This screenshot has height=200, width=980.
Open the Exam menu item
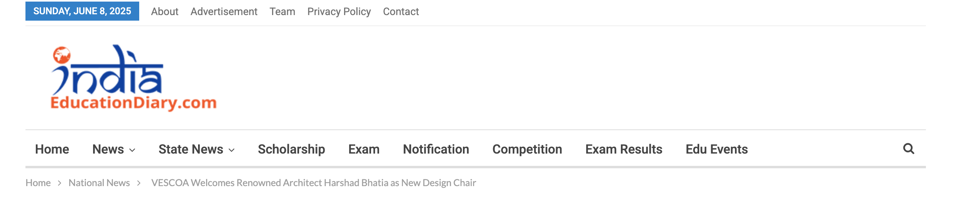(x=364, y=149)
